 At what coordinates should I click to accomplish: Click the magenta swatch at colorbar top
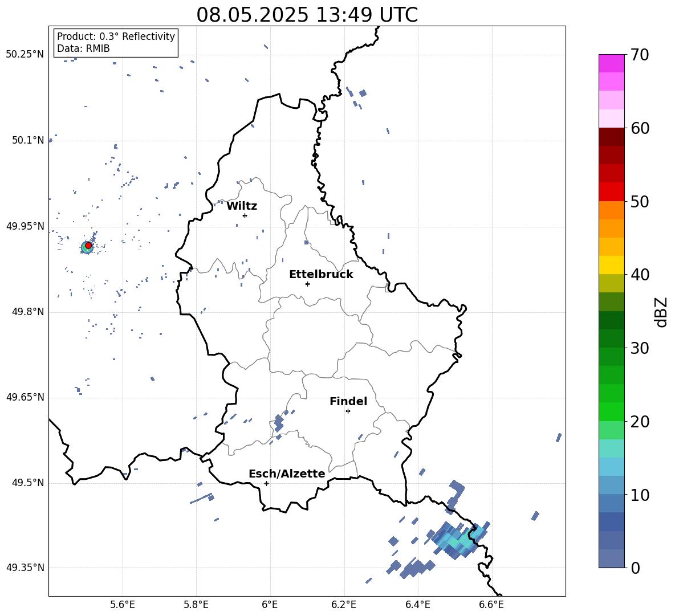(x=611, y=63)
